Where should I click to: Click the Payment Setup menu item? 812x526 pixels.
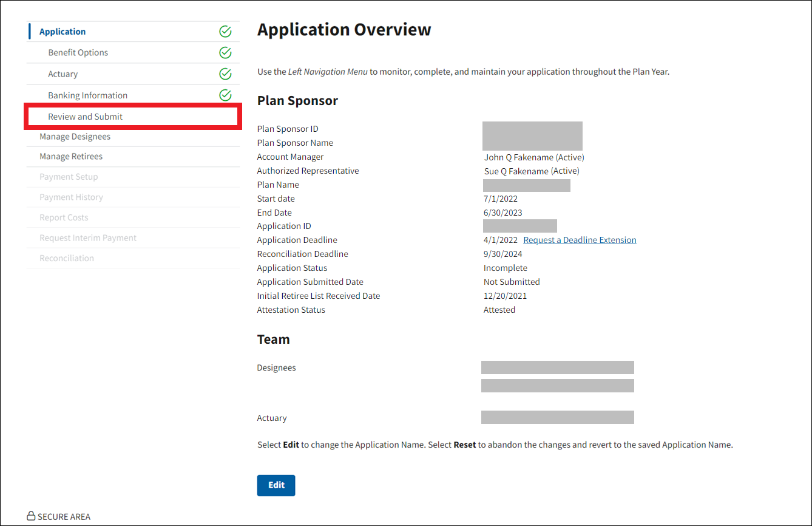[69, 177]
